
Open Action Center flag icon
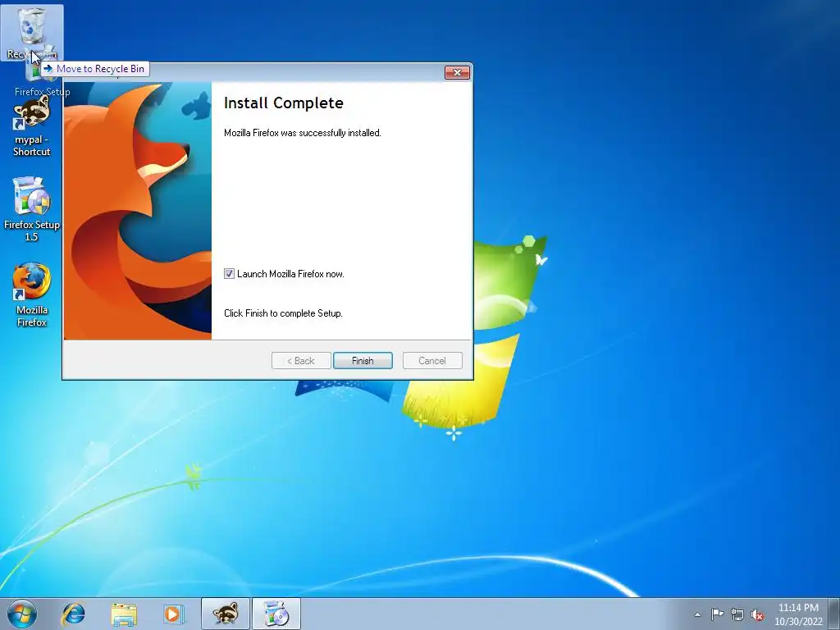[717, 614]
